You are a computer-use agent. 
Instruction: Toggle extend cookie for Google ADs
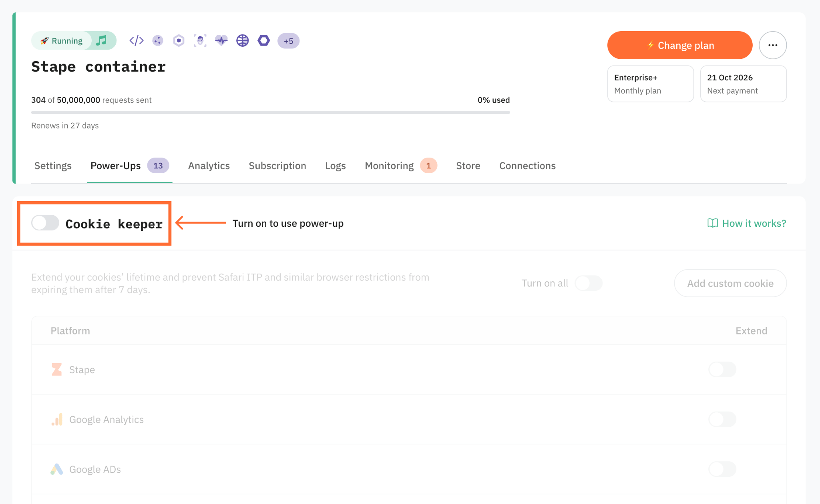[x=722, y=469]
